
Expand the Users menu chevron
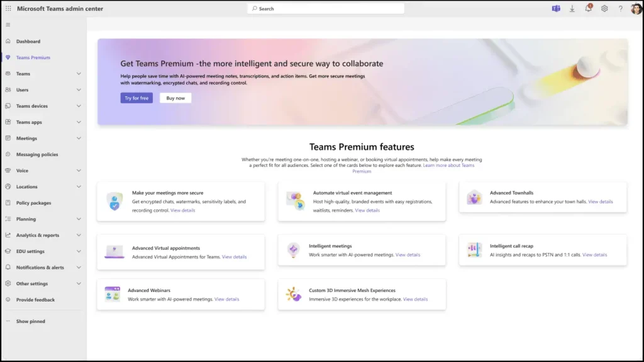pos(79,89)
